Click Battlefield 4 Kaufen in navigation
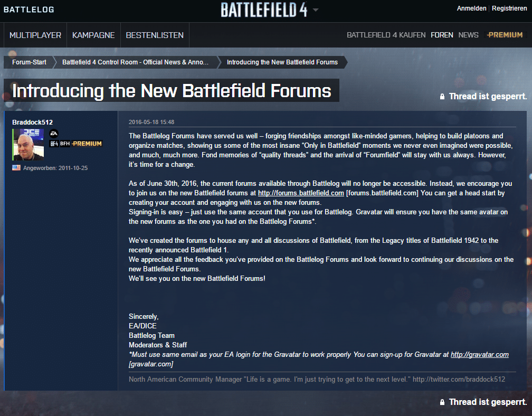532x416 pixels. tap(386, 35)
